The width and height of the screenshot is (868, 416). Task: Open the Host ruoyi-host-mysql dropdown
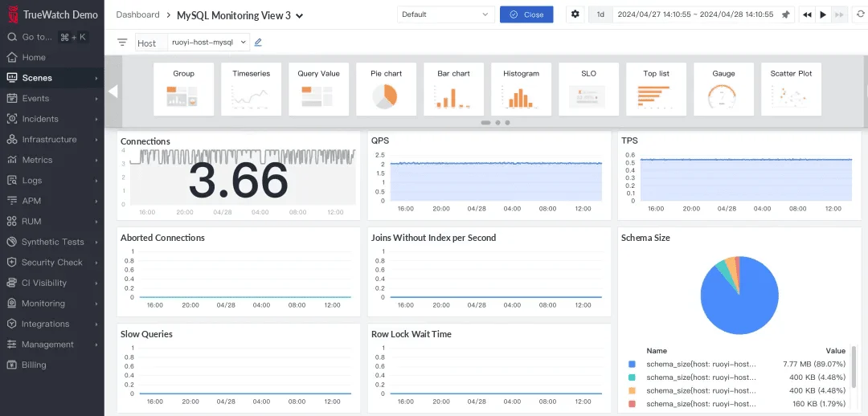209,43
